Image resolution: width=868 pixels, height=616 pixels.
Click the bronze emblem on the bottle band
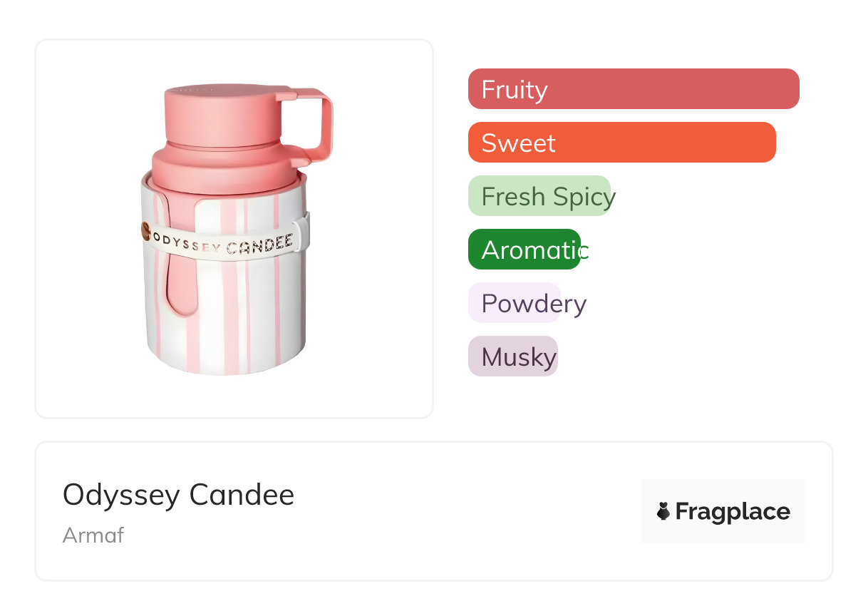pos(145,231)
